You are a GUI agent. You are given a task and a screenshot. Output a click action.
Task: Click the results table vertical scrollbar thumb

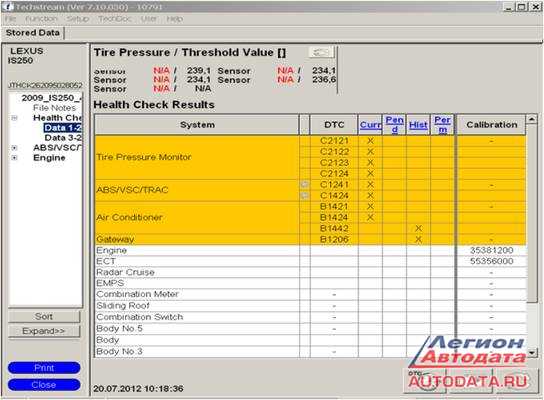click(532, 213)
